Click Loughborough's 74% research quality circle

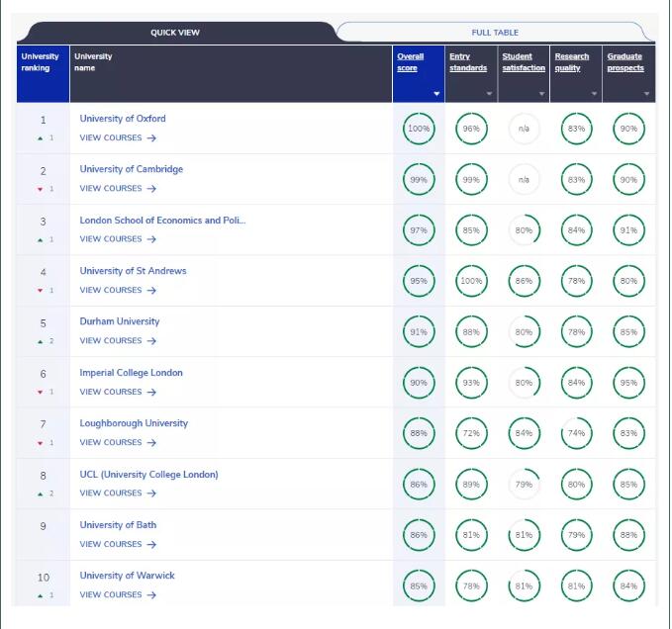point(576,433)
